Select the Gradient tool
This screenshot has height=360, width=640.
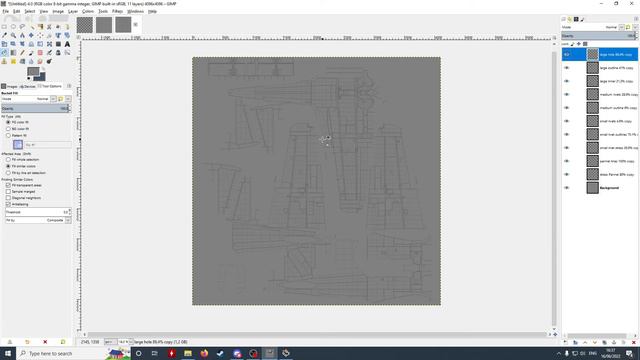pos(13,53)
